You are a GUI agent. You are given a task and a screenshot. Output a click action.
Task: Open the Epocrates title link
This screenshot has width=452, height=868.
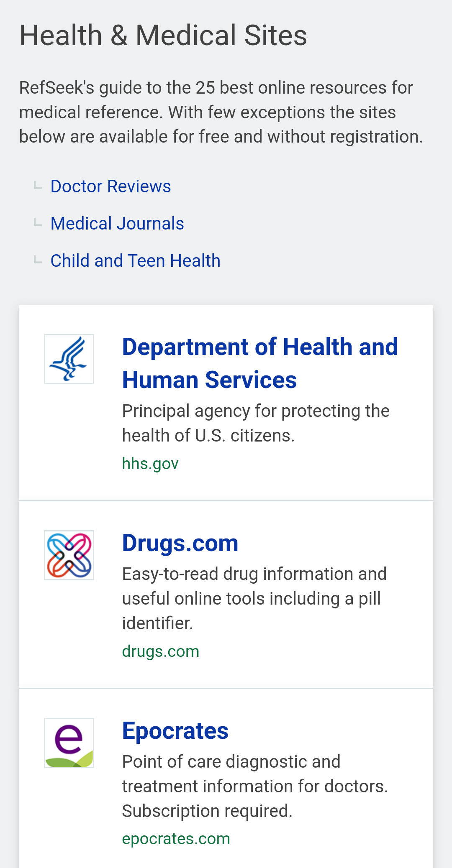(x=175, y=731)
